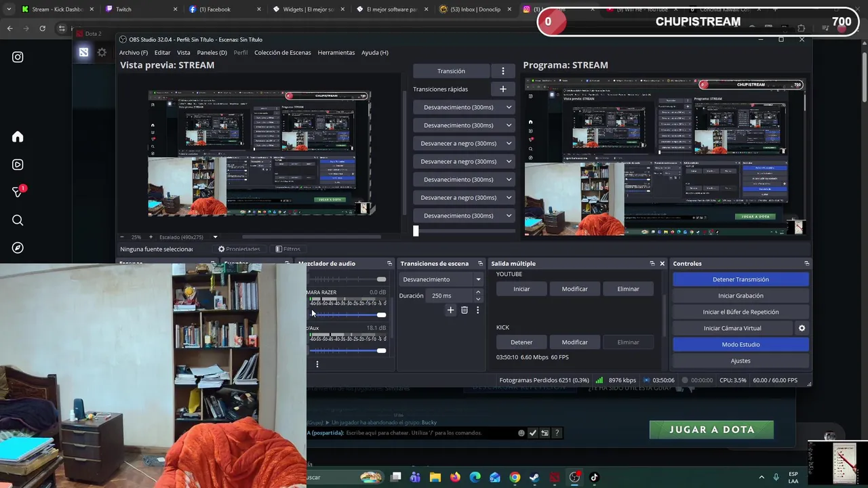Open the audio mixer three-dot menu
The image size is (868, 488).
[317, 364]
